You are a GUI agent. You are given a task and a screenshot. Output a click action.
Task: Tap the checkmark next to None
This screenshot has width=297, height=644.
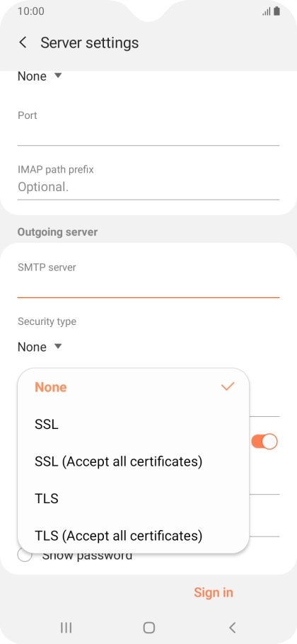(228, 386)
